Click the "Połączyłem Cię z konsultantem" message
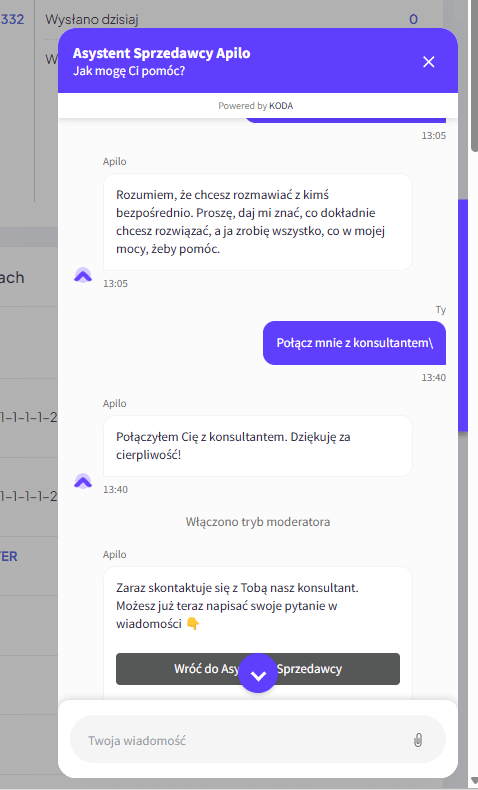The height and width of the screenshot is (790, 478). click(x=258, y=446)
